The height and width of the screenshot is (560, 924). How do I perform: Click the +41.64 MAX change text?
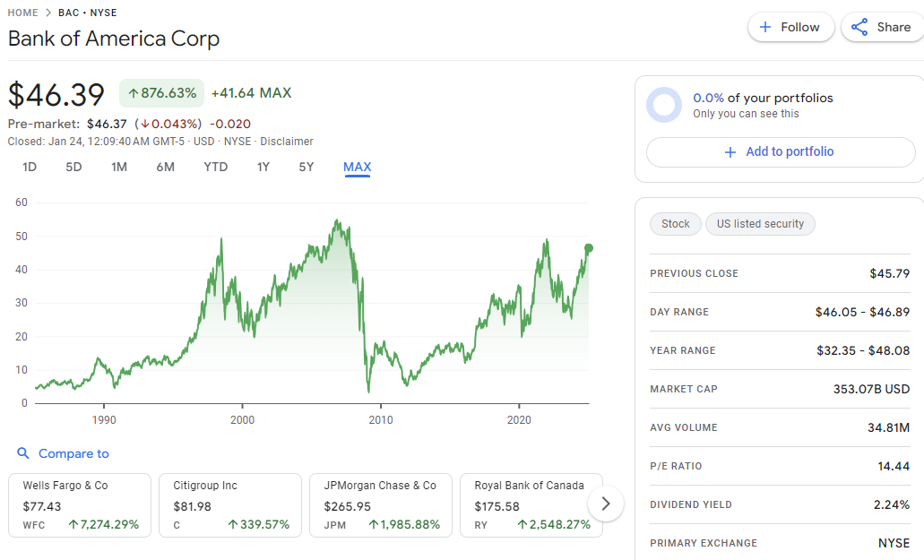pyautogui.click(x=252, y=93)
